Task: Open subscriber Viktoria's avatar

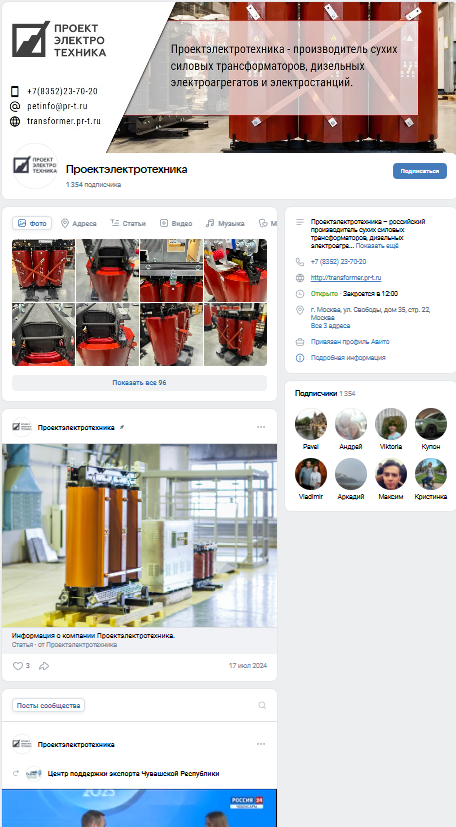Action: coord(391,424)
